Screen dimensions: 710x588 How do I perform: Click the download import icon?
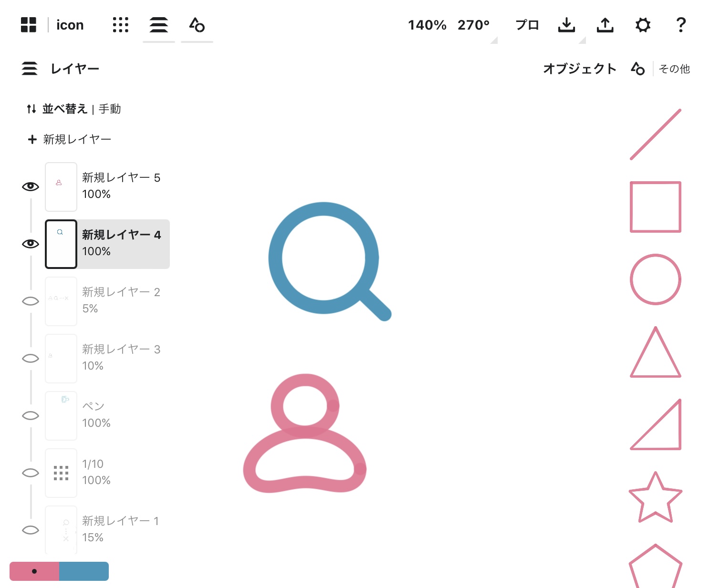tap(566, 25)
